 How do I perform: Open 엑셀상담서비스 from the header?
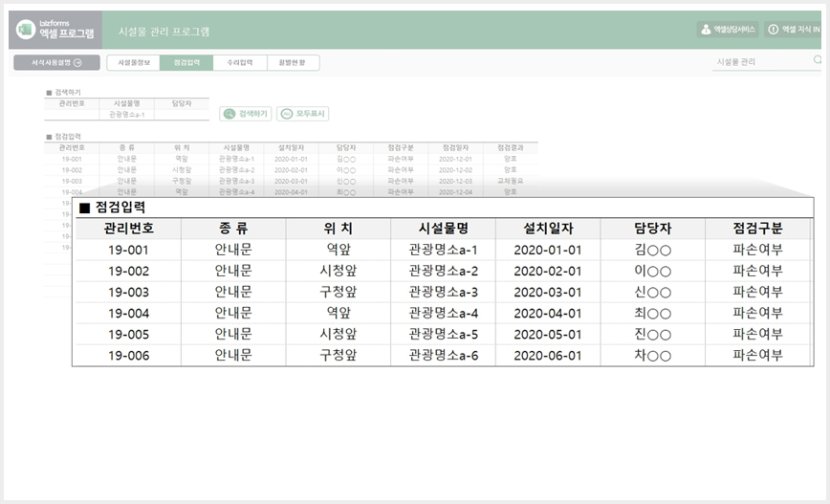[728, 30]
